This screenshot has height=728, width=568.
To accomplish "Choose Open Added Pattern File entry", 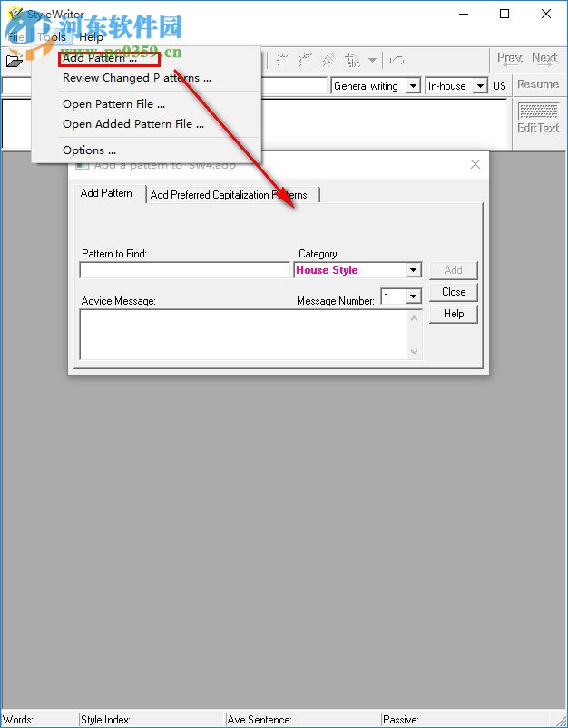I will (x=133, y=124).
